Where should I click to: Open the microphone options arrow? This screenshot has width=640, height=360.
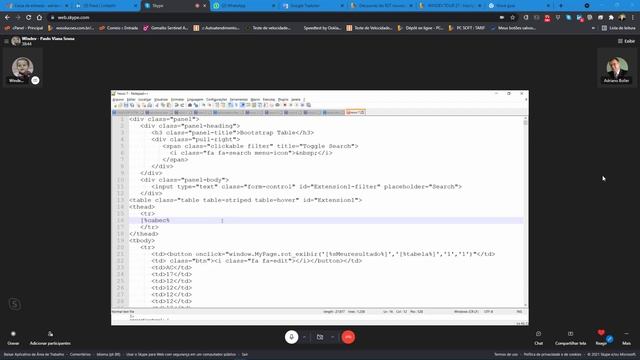(304, 337)
